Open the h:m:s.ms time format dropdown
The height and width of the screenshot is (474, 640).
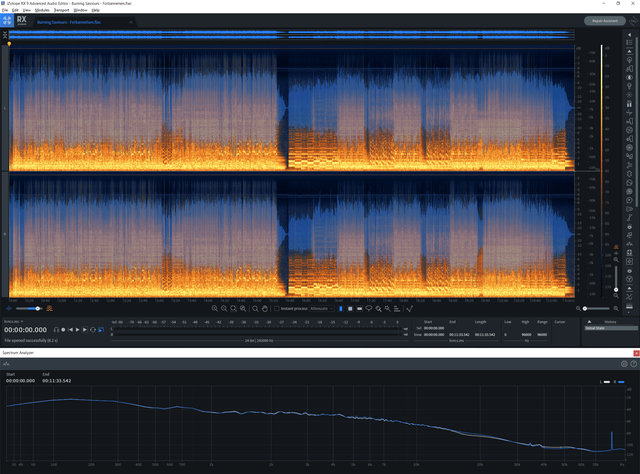point(13,322)
